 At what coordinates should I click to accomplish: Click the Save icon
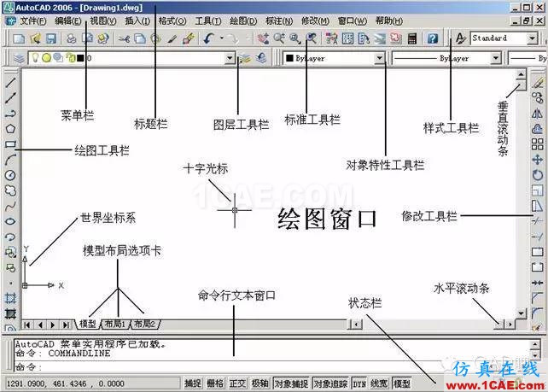(x=51, y=38)
